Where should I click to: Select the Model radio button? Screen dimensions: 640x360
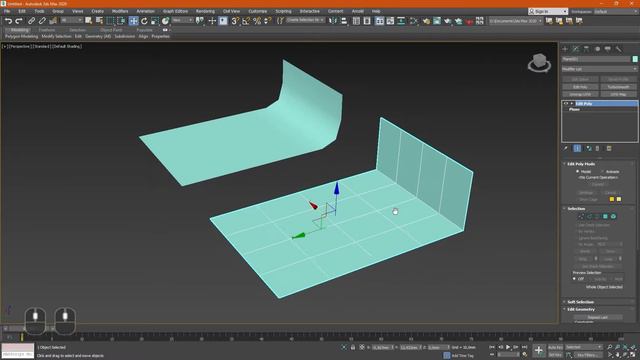pos(578,171)
